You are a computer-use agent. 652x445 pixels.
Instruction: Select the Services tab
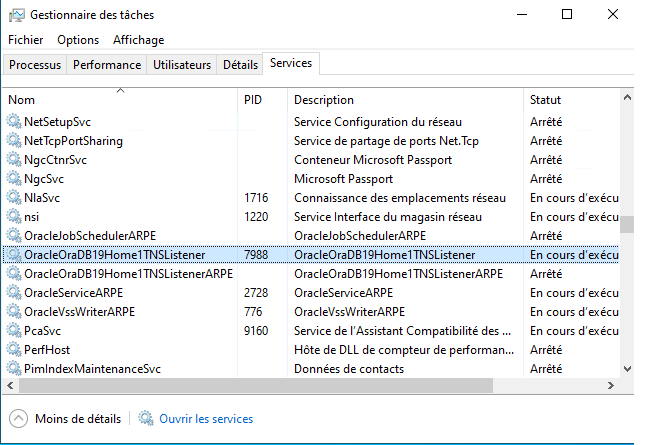pyautogui.click(x=291, y=63)
